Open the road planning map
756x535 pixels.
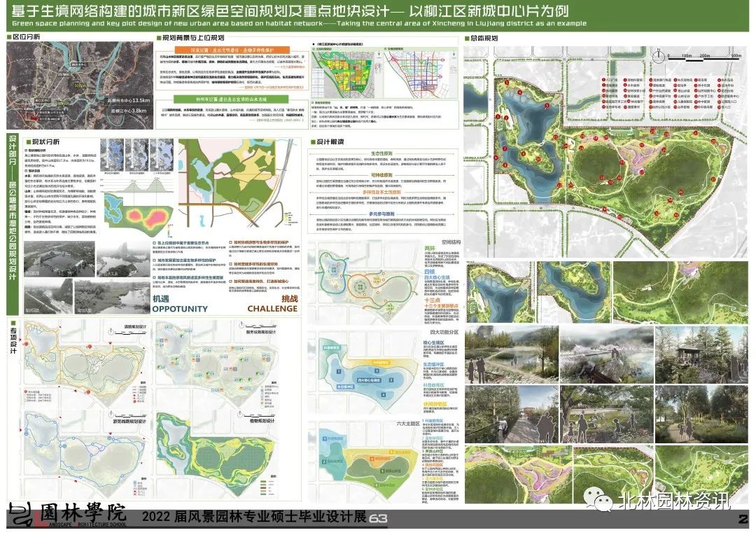click(85, 364)
